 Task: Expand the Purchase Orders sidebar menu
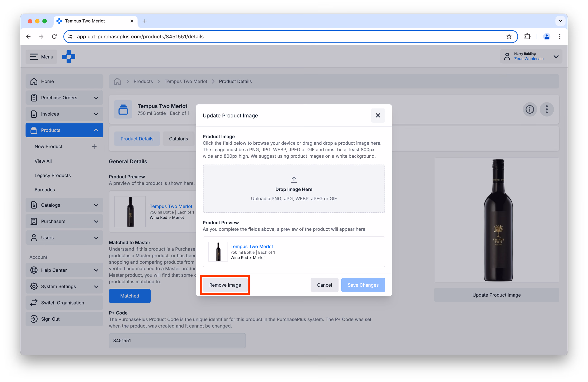click(x=64, y=98)
